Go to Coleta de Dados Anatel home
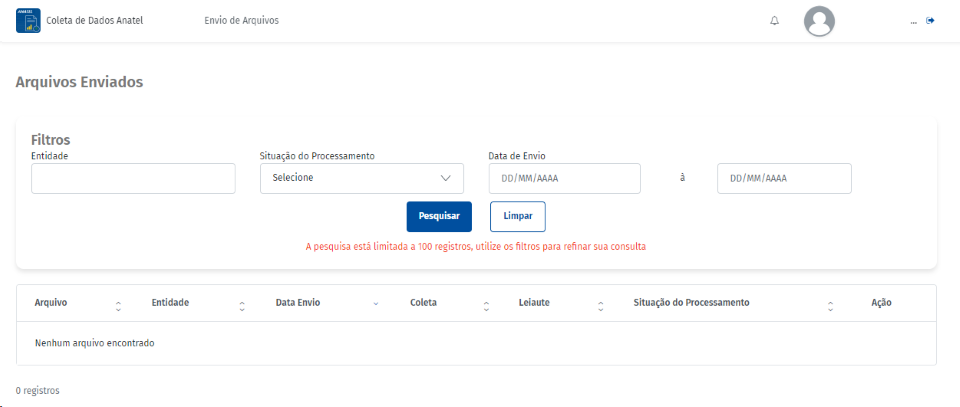 click(x=95, y=20)
